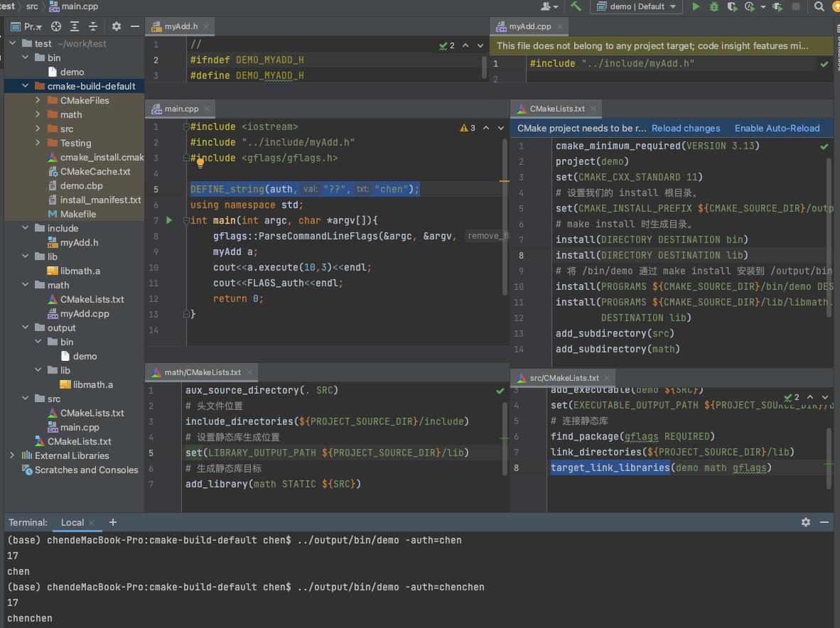Select the Local terminal tab
The height and width of the screenshot is (628, 840).
point(72,522)
